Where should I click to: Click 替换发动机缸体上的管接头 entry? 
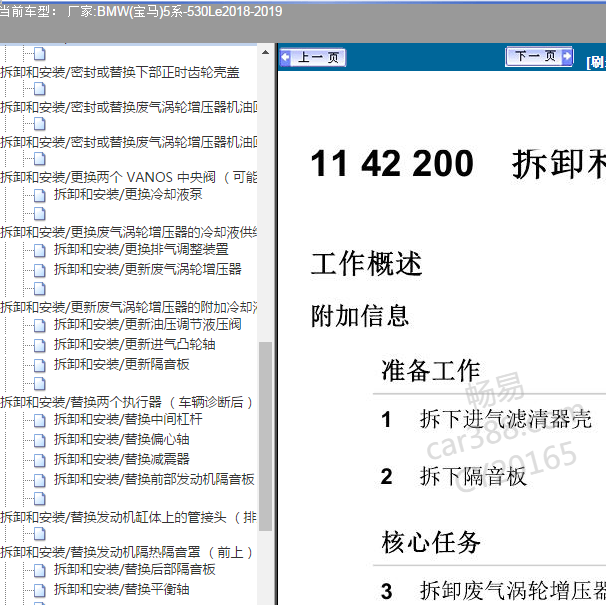(x=128, y=517)
